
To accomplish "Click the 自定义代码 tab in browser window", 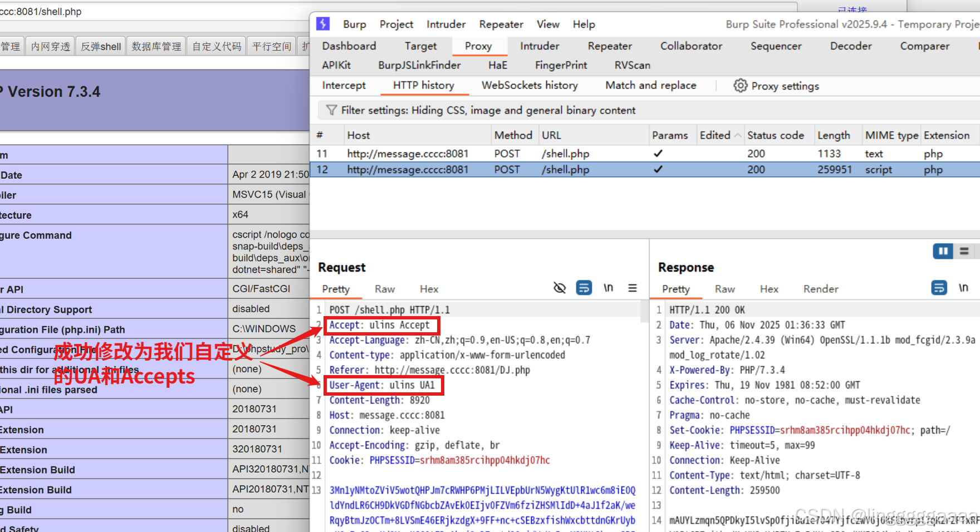I will [x=217, y=46].
